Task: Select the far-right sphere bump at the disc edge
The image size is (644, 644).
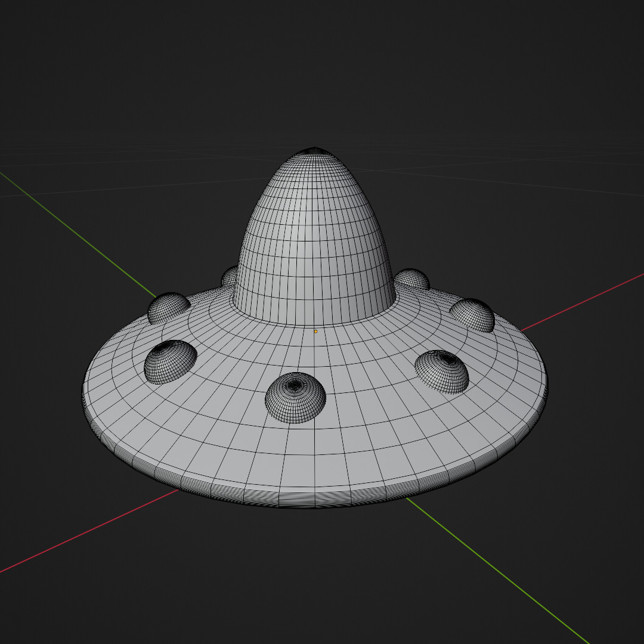Action: coord(472,315)
